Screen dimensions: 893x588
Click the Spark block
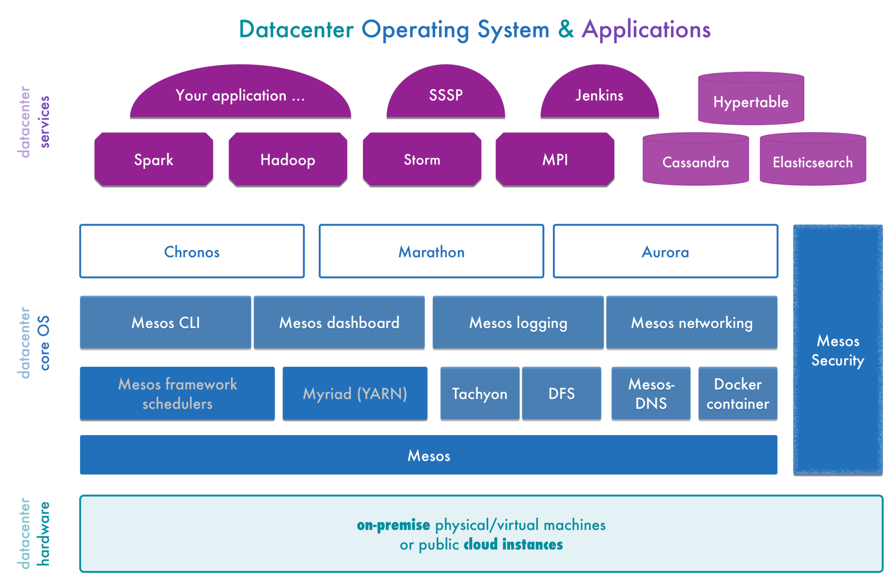coord(154,160)
